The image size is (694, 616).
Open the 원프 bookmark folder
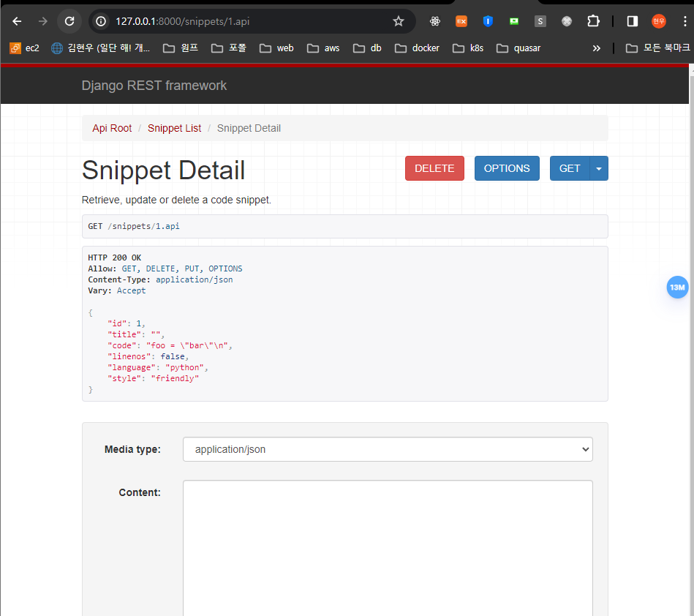(x=181, y=48)
